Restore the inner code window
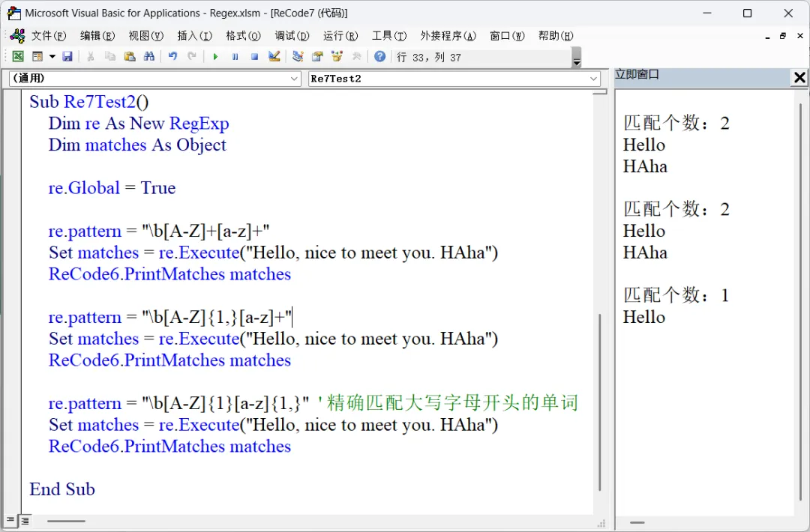This screenshot has width=810, height=532. tap(783, 36)
